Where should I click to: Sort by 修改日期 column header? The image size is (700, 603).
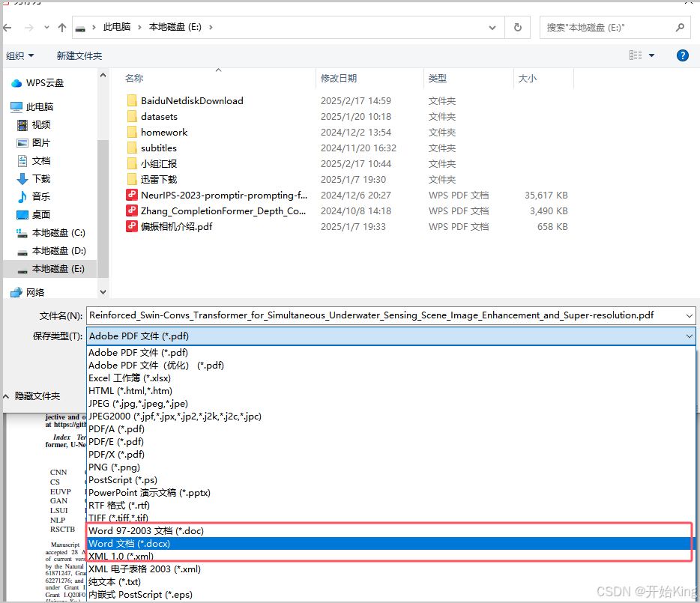[339, 79]
